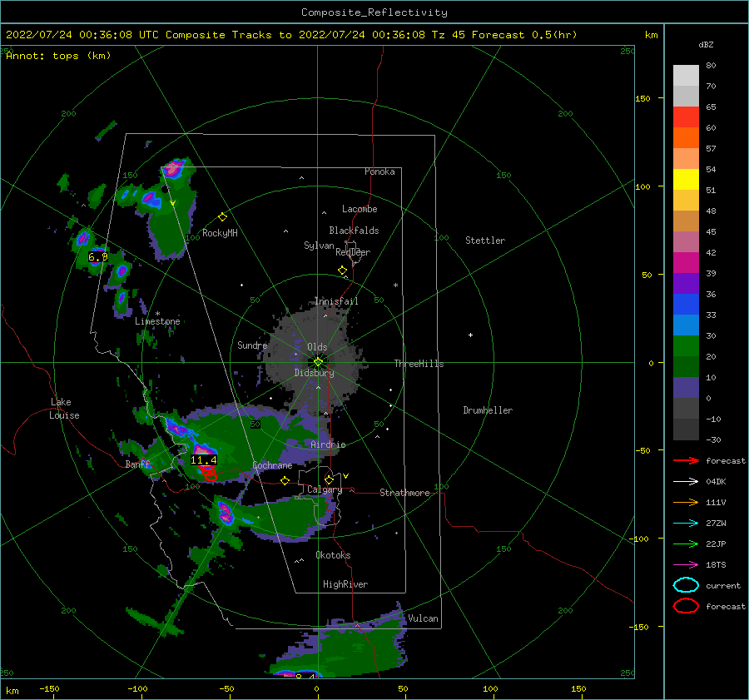Click the Sylvan label

click(319, 246)
